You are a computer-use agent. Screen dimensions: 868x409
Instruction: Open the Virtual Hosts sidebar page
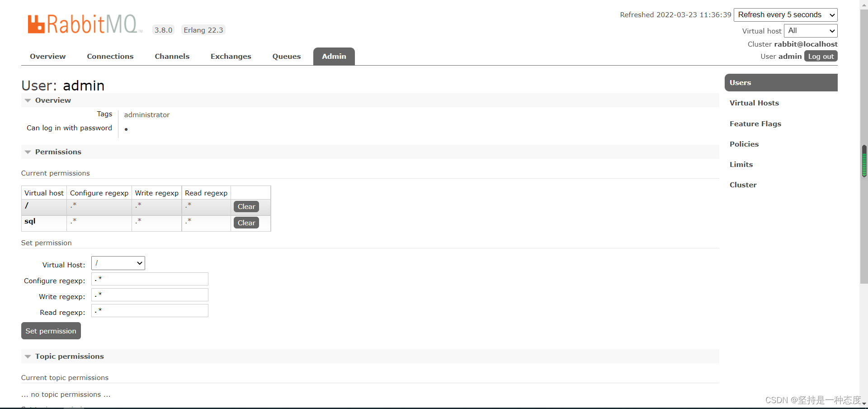[754, 103]
